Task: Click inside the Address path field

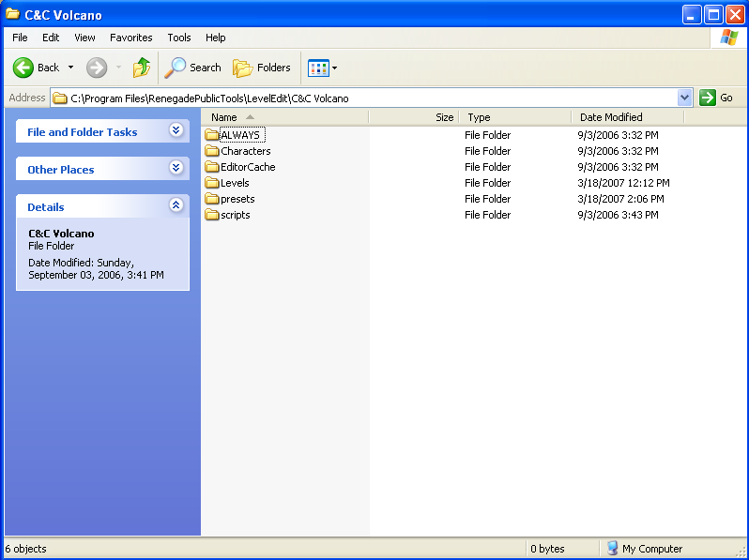Action: coord(375,98)
